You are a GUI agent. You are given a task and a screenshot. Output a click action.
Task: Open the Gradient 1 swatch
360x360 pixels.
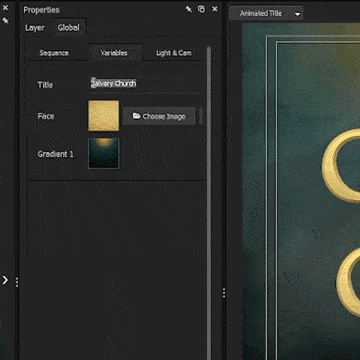tap(104, 154)
